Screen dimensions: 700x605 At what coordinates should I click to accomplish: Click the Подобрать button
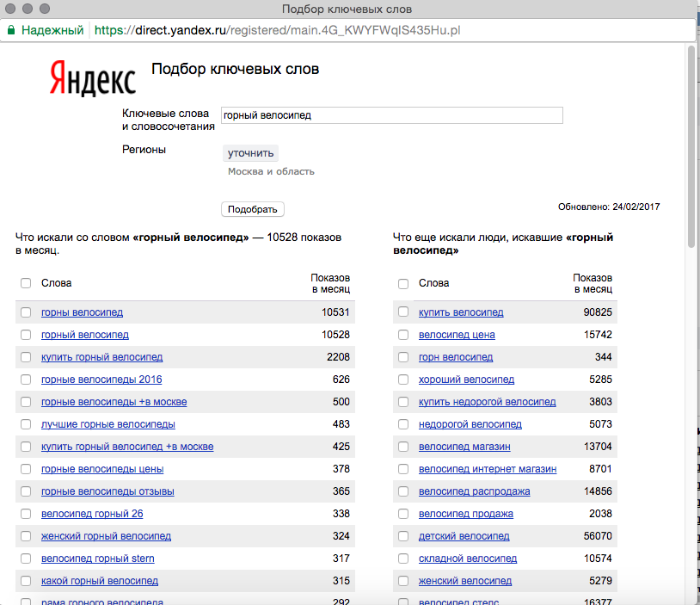[x=253, y=209]
